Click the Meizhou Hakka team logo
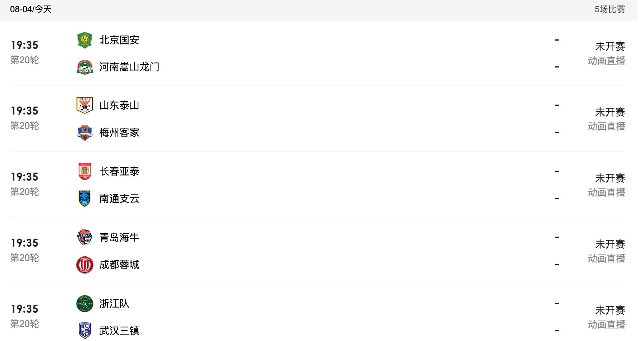644x341 pixels. pos(85,133)
